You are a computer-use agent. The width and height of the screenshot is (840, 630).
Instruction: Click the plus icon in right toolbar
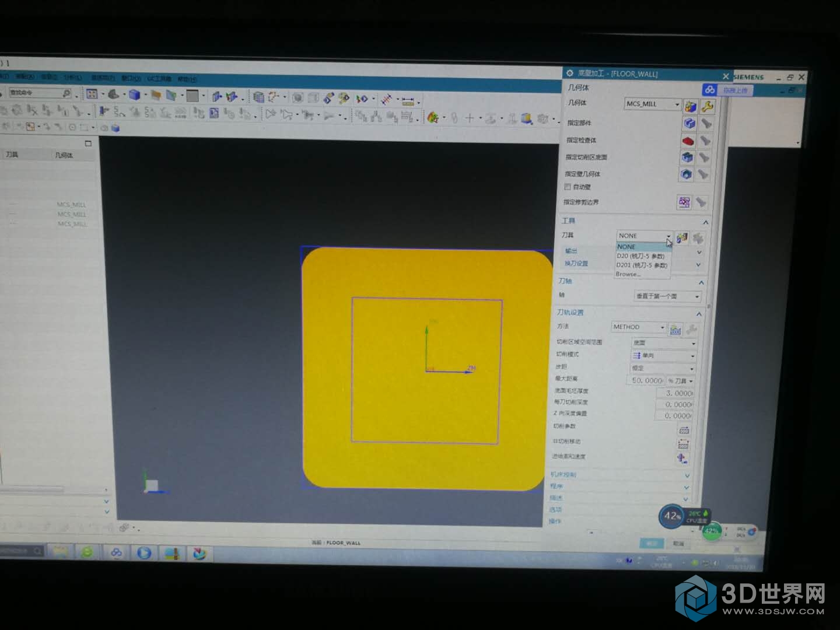click(x=470, y=118)
